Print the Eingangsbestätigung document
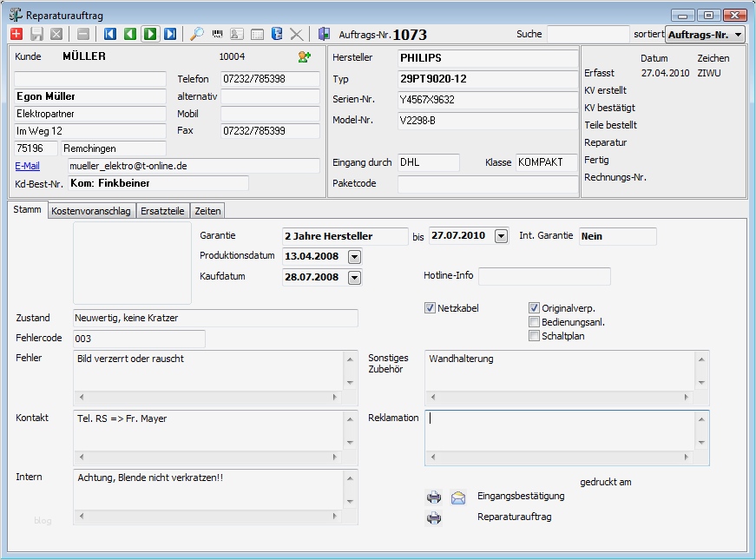756x560 pixels. coord(434,497)
